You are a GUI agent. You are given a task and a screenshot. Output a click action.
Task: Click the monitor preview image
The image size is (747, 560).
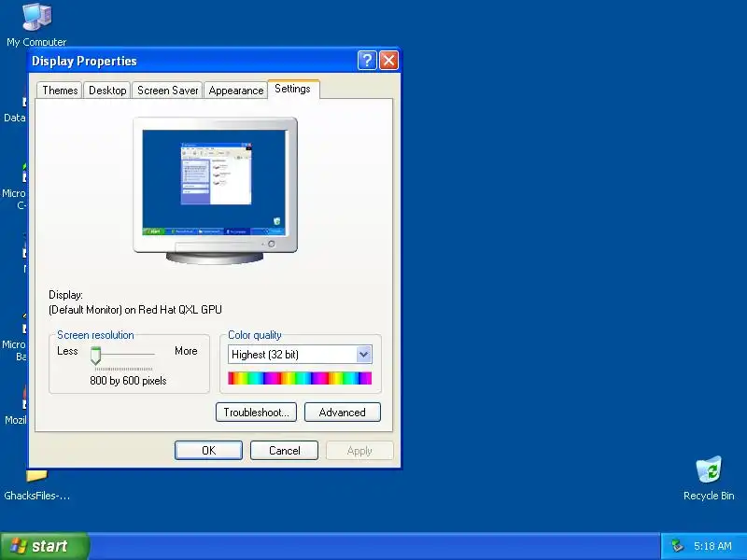tap(216, 190)
